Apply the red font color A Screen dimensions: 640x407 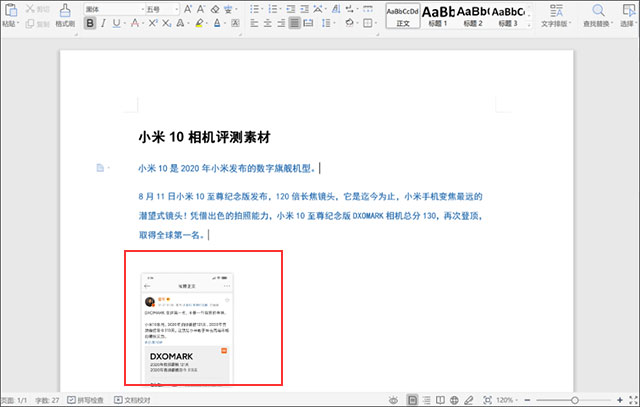(x=135, y=23)
